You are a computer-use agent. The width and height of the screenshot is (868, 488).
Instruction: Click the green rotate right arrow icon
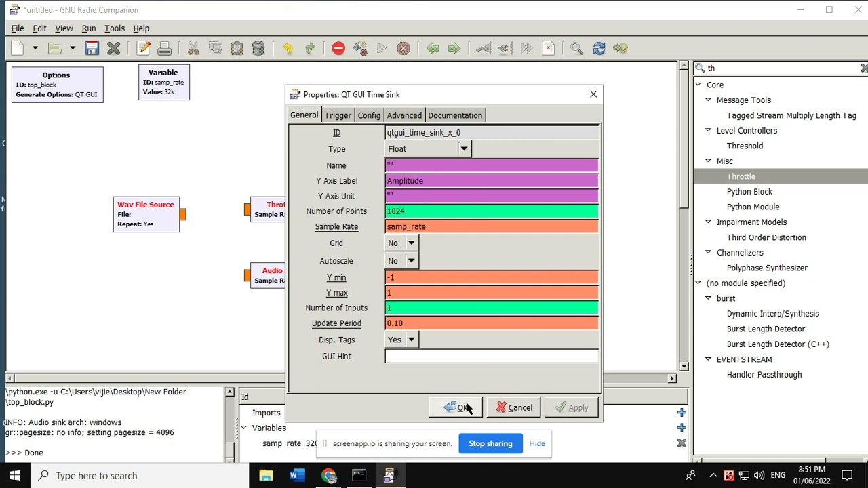click(454, 48)
